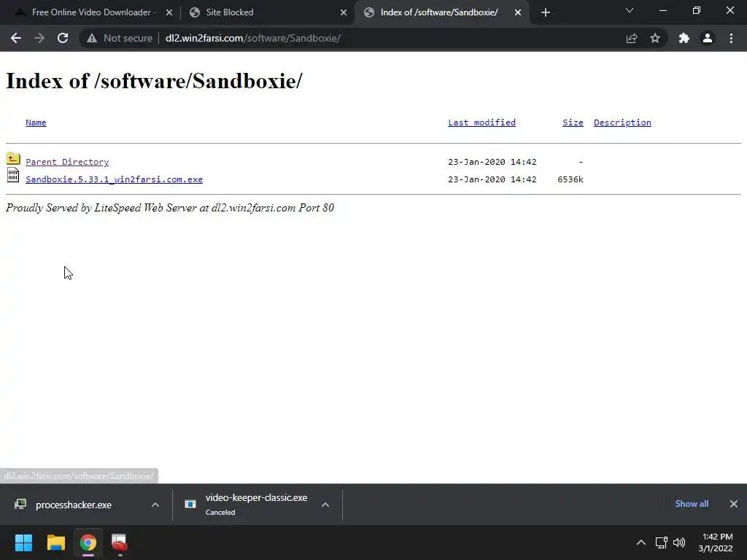Click the Chrome taskbar icon

[88, 542]
